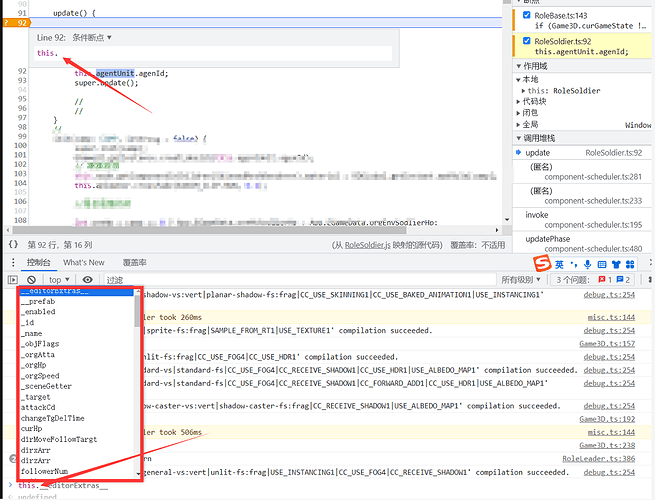Open the console drawer three-dot menu
This screenshot has height=500, width=655.
coord(13,262)
